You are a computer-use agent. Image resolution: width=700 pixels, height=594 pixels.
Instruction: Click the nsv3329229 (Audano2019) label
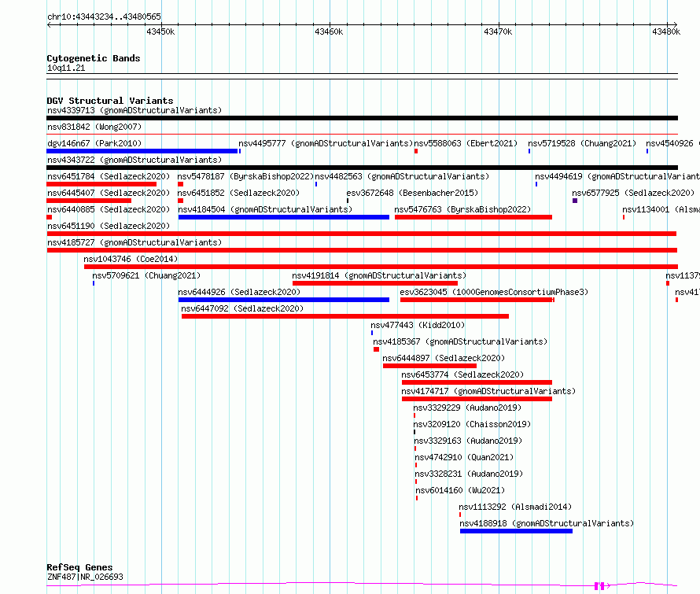pos(467,408)
